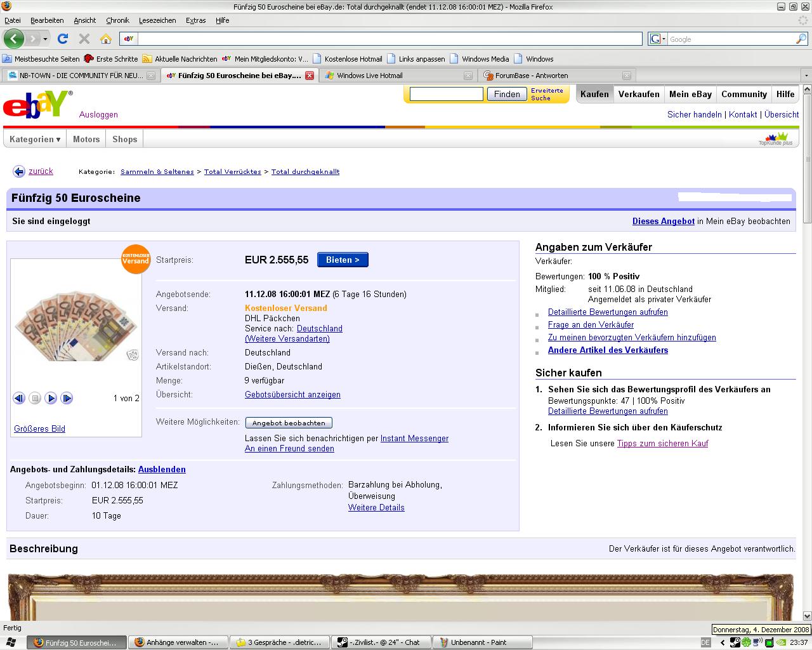Open Erste Schritte bookmark
Viewport: 812px width, 650px height.
(111, 59)
